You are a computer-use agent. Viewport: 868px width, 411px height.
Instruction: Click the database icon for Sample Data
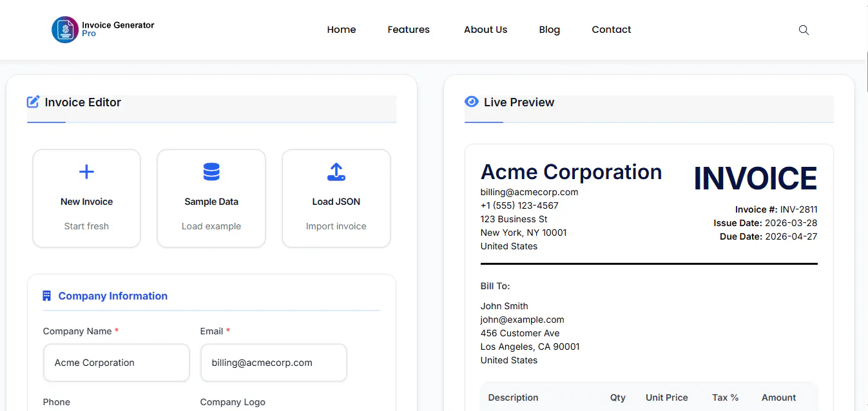pos(211,171)
